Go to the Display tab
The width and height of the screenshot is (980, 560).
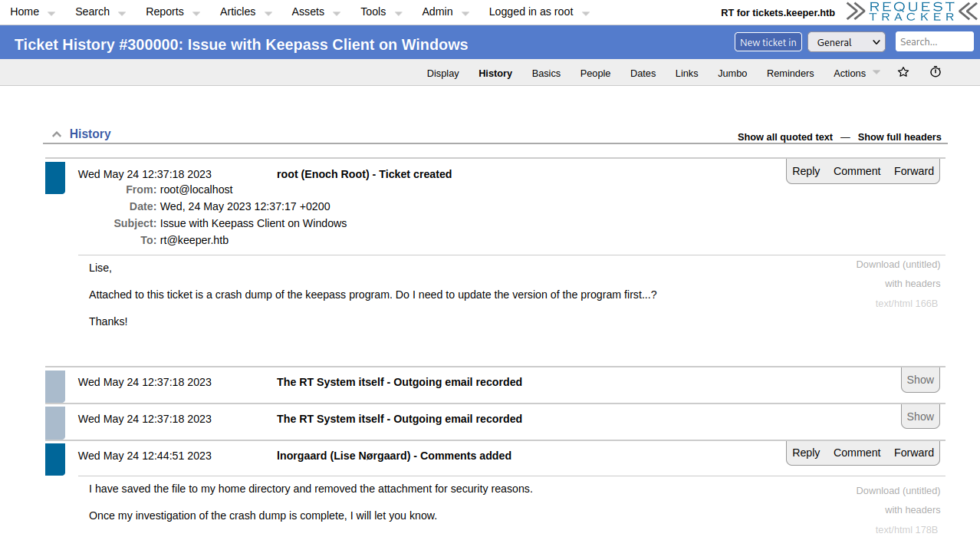click(443, 74)
